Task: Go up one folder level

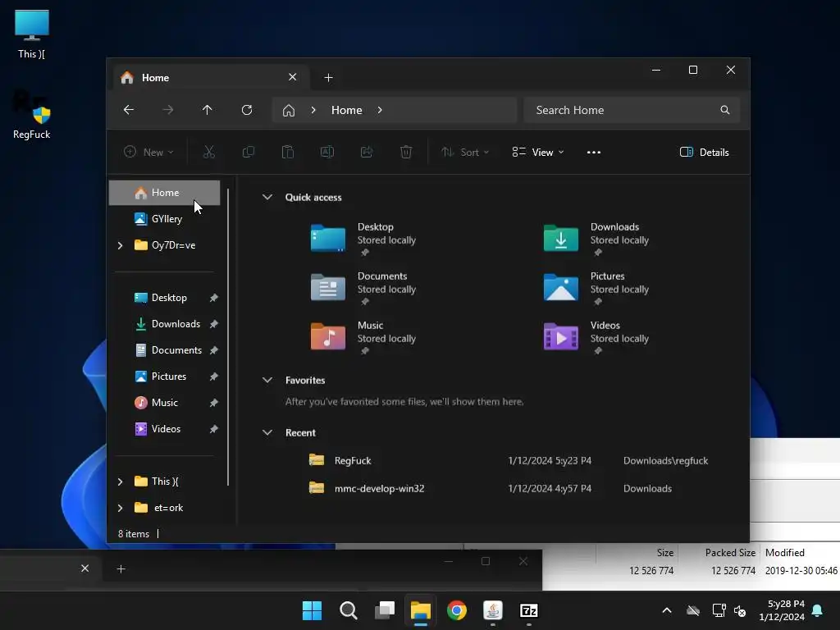Action: [208, 110]
